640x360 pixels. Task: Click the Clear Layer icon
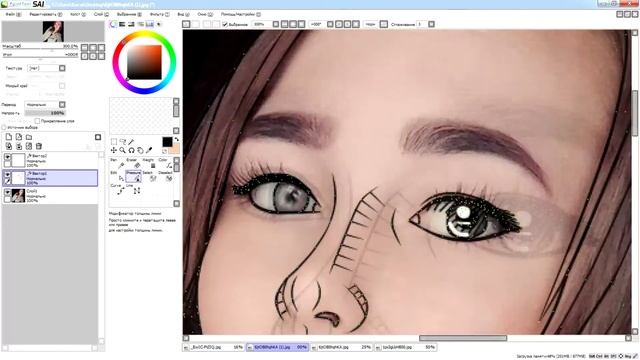pyautogui.click(x=29, y=146)
